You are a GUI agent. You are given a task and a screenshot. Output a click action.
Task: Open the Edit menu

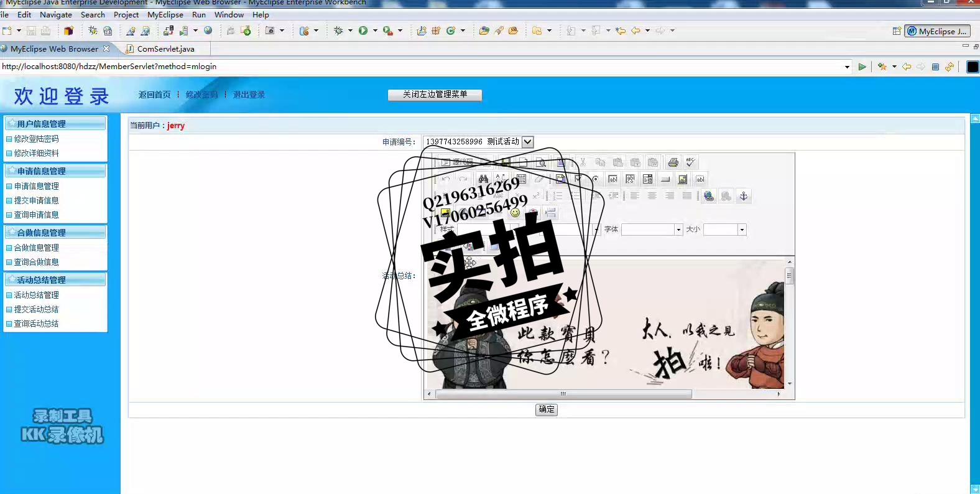point(24,14)
